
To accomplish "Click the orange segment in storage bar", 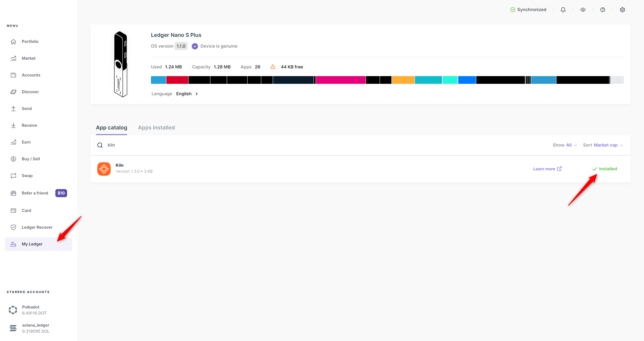I will (403, 80).
